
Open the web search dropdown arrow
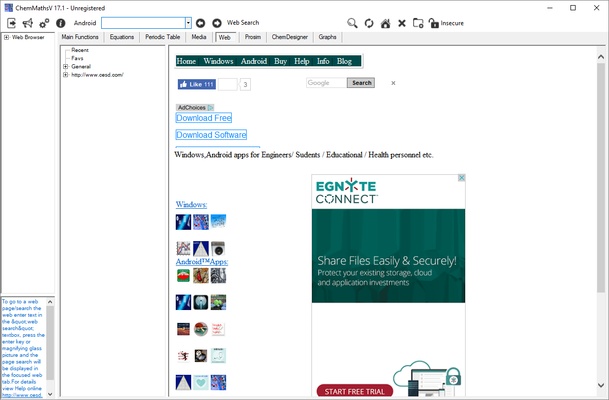[188, 23]
